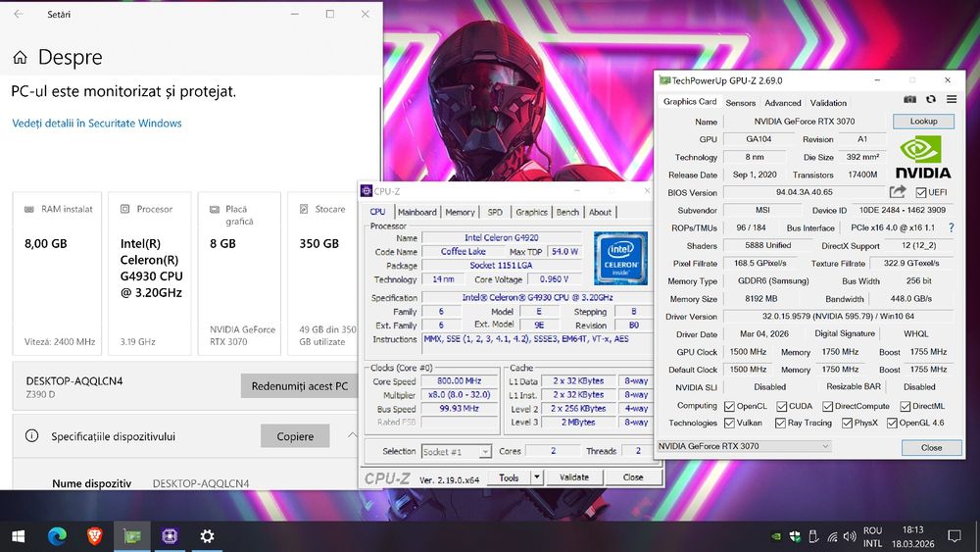The height and width of the screenshot is (552, 980).
Task: Click the Procesor info card
Action: point(149,274)
